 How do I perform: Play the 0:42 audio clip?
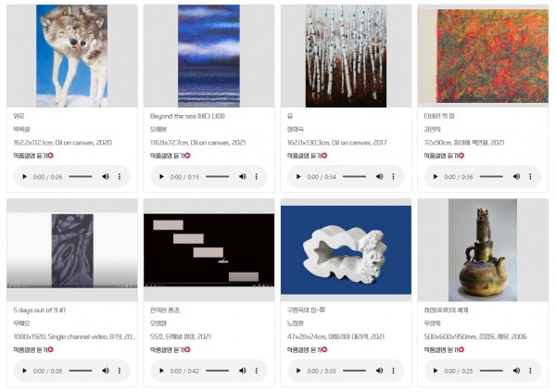pyautogui.click(x=161, y=371)
